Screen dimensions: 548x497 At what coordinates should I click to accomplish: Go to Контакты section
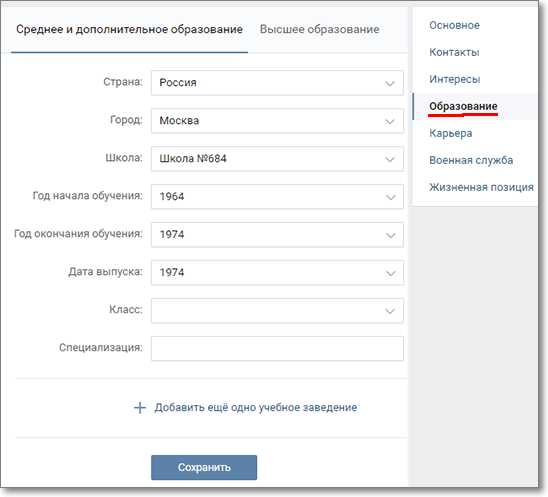(454, 52)
